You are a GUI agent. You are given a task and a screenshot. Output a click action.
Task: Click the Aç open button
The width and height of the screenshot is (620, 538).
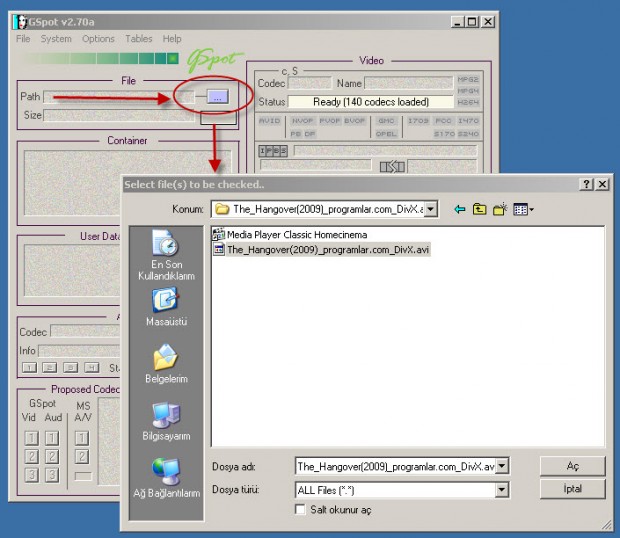tap(573, 466)
